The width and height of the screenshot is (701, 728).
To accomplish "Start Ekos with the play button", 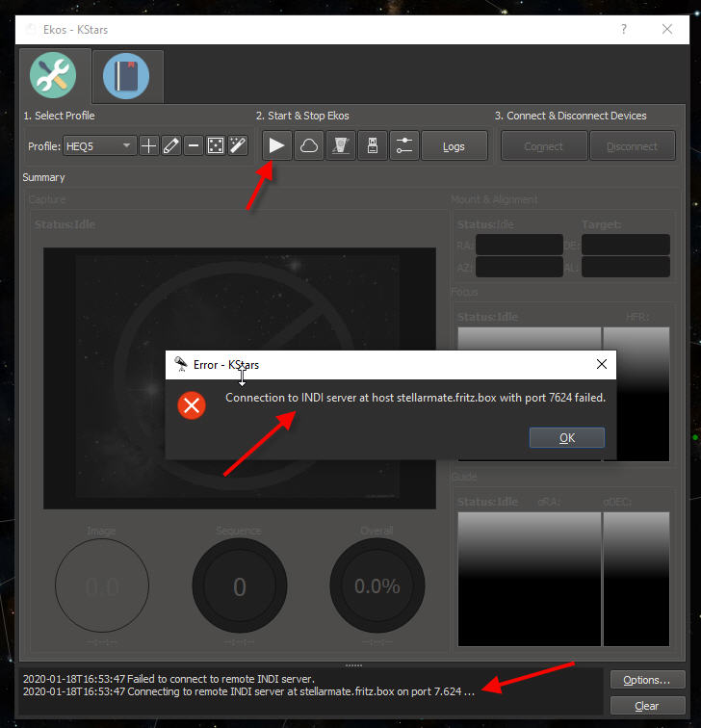I will coord(276,146).
